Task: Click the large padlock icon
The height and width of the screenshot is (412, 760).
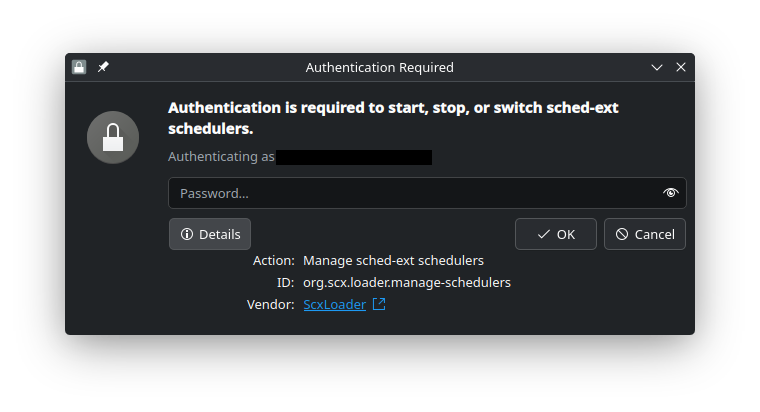Action: click(x=112, y=137)
